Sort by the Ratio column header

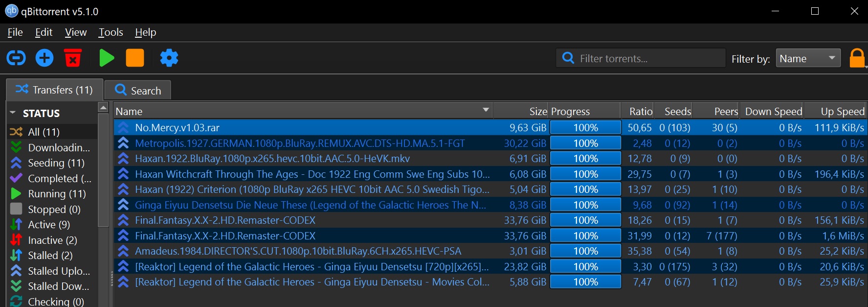coord(638,111)
